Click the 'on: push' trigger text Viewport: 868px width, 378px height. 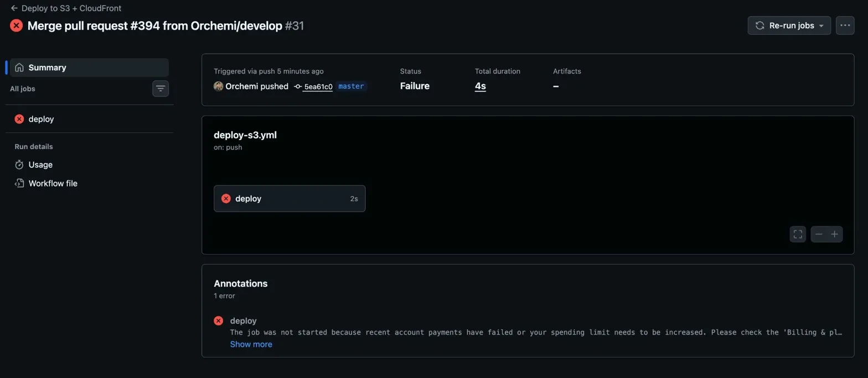click(228, 147)
